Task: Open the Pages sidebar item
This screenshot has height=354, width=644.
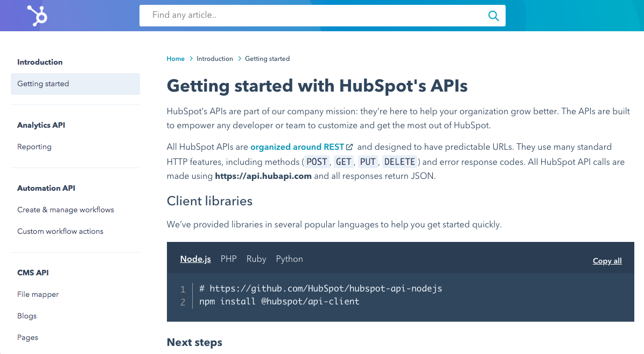Action: tap(27, 337)
